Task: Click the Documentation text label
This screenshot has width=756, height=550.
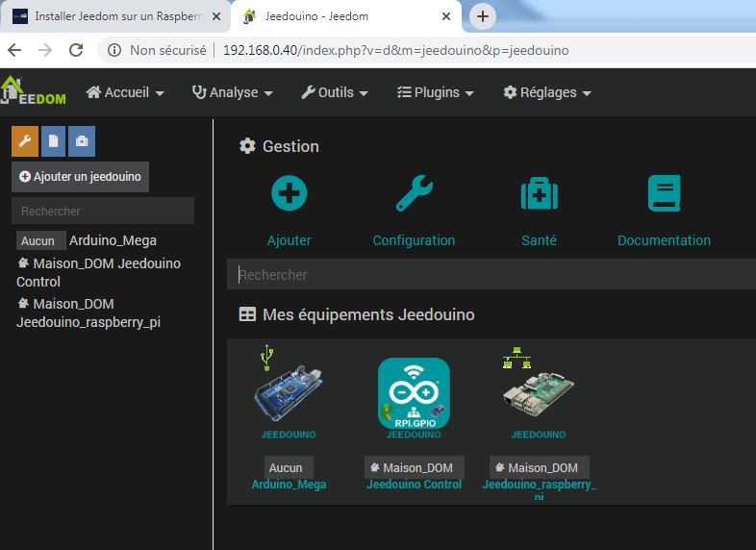Action: coord(664,240)
